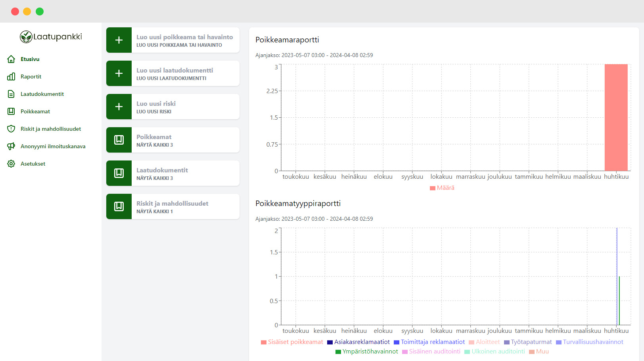Hide Ympäristöhavainnot series via legend
Screen dimensions: 644x361
pyautogui.click(x=367, y=351)
